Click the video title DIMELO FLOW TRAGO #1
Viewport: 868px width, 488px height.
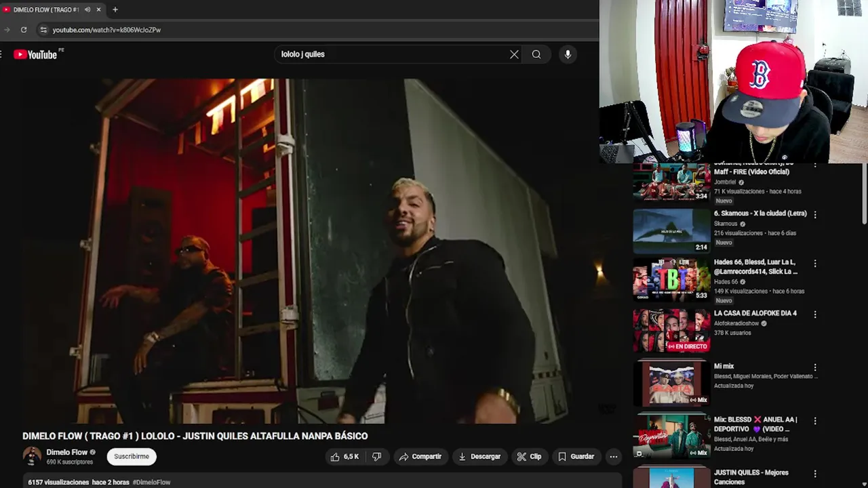coord(195,436)
